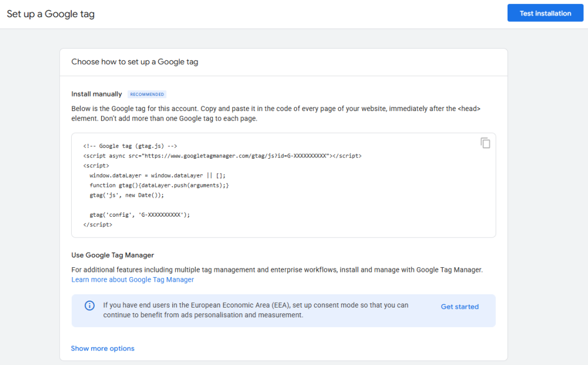Click the Test installation button
The image size is (588, 365).
(544, 13)
